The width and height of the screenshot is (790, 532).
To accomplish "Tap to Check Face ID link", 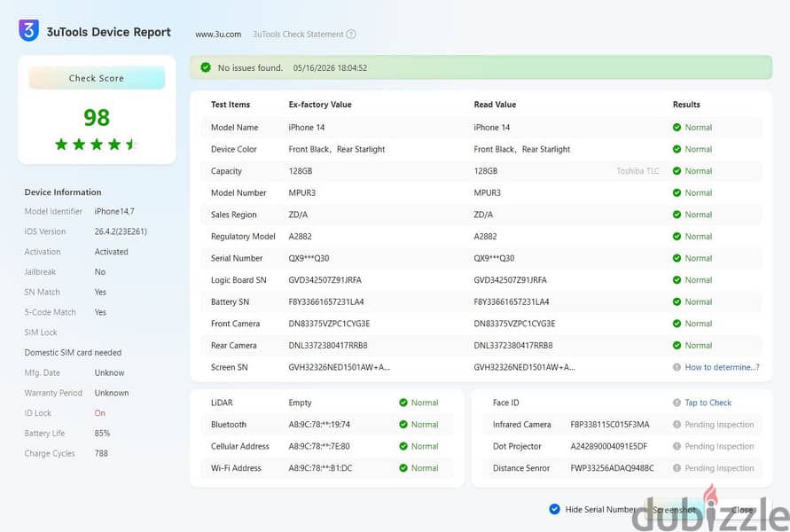I will tap(708, 403).
